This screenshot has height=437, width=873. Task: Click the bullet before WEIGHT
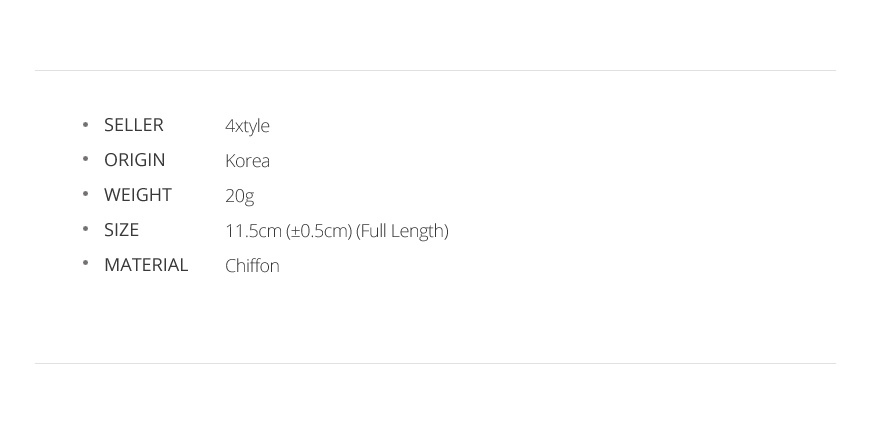click(85, 194)
